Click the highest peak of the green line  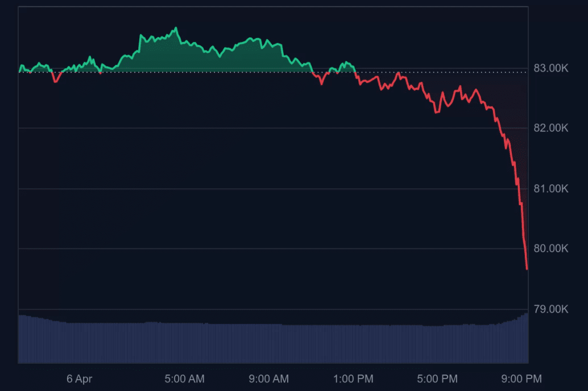coord(176,28)
